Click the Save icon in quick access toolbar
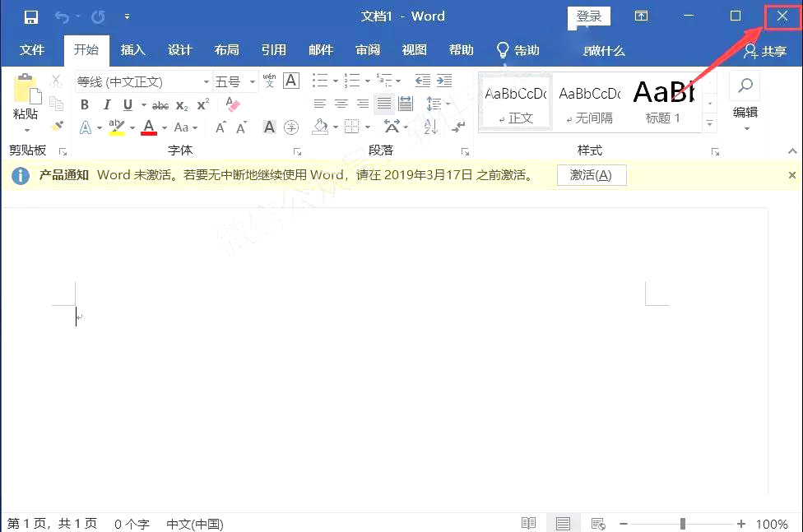Image resolution: width=803 pixels, height=532 pixels. [x=31, y=17]
